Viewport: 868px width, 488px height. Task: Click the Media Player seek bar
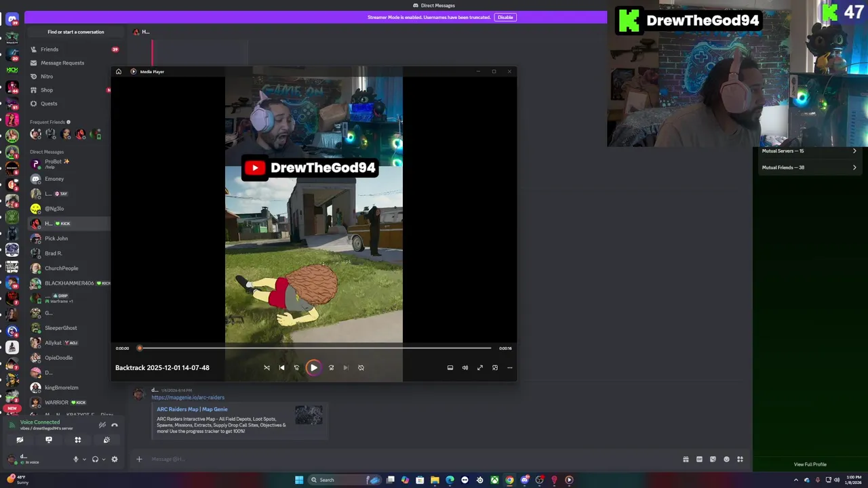(x=314, y=348)
